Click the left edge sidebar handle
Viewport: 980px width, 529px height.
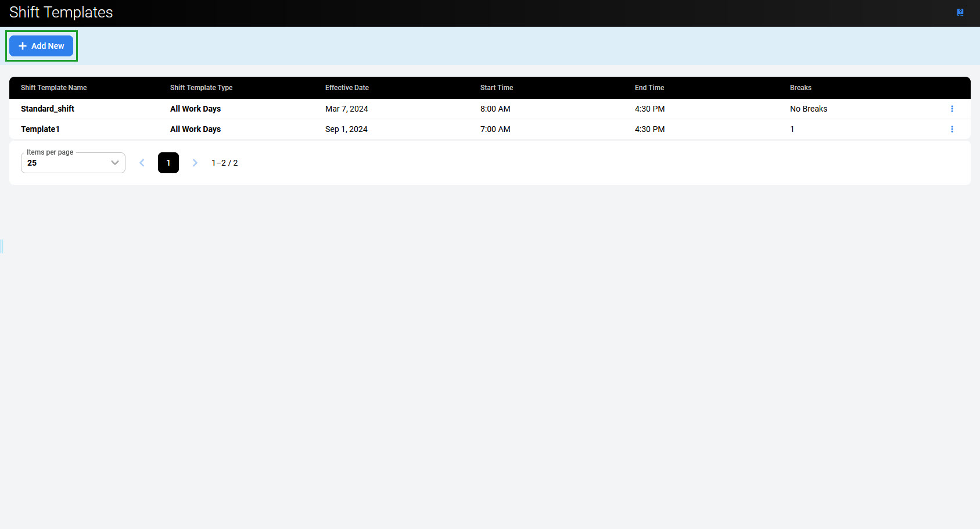click(x=2, y=246)
